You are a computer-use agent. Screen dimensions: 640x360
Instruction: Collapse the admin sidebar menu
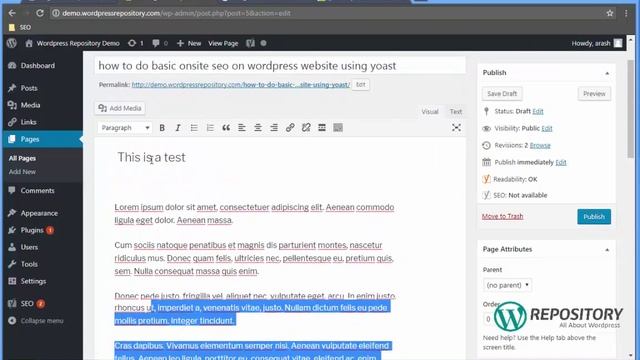pos(42,321)
